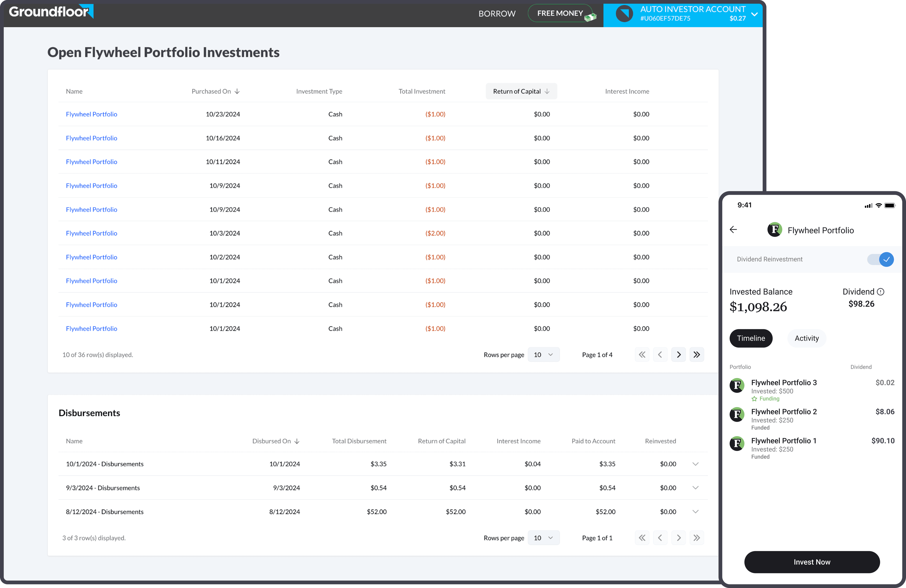Expand the 8/12/2024 Disbursements row
Screen dimensions: 906x588
696,512
